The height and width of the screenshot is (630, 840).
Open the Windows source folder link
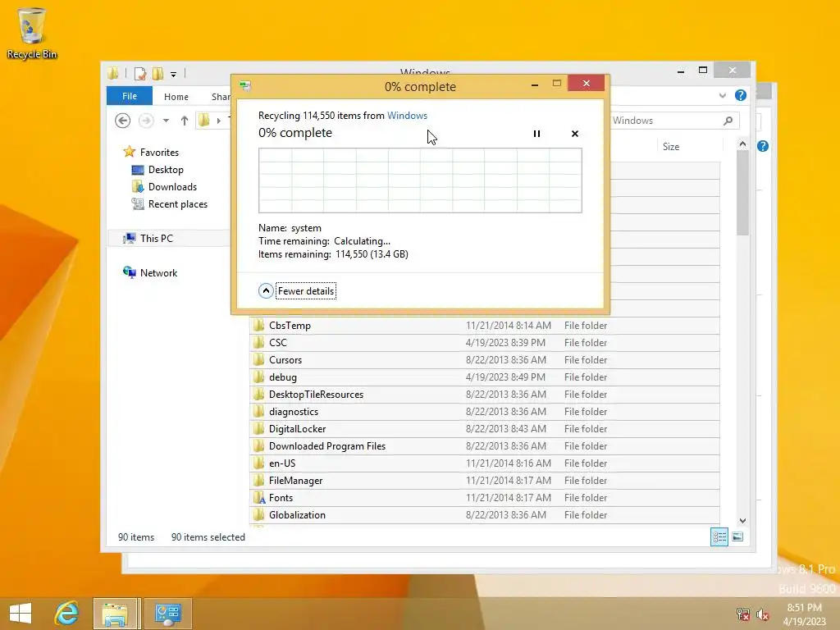tap(407, 115)
